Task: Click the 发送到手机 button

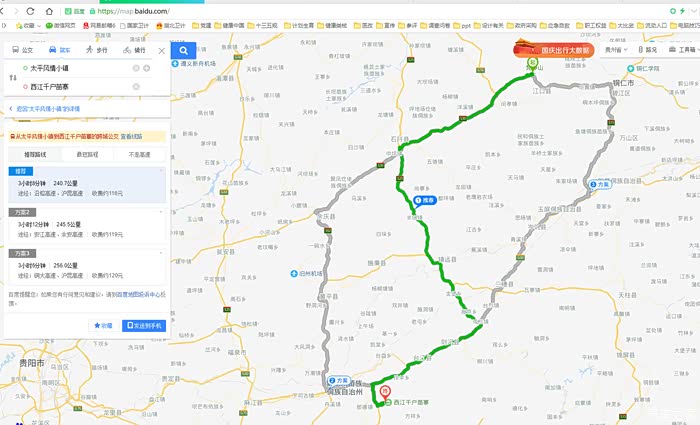Action: point(144,325)
